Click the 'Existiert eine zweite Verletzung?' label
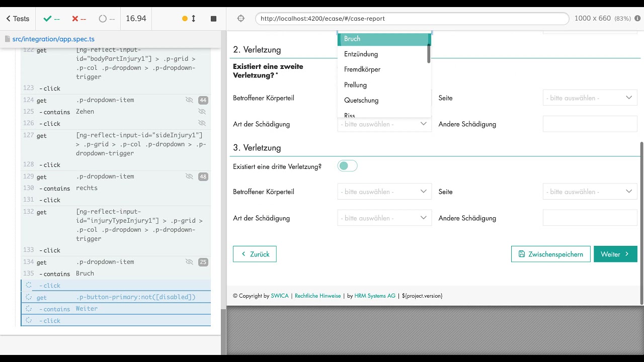 (268, 71)
